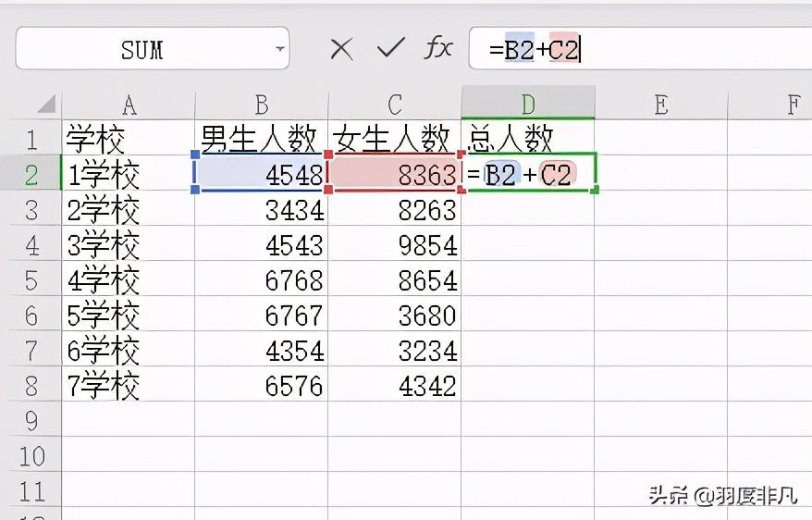
Task: Select row 11 header
Action: 31,490
